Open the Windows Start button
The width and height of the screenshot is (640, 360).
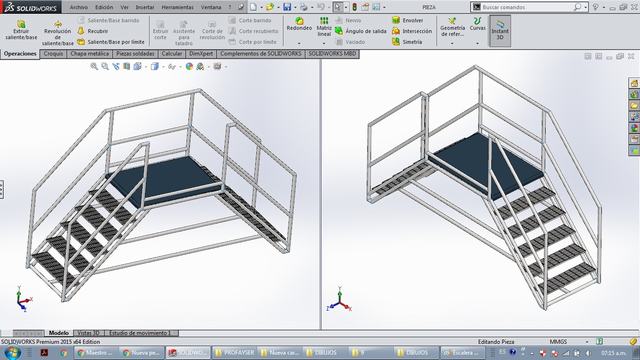12,352
